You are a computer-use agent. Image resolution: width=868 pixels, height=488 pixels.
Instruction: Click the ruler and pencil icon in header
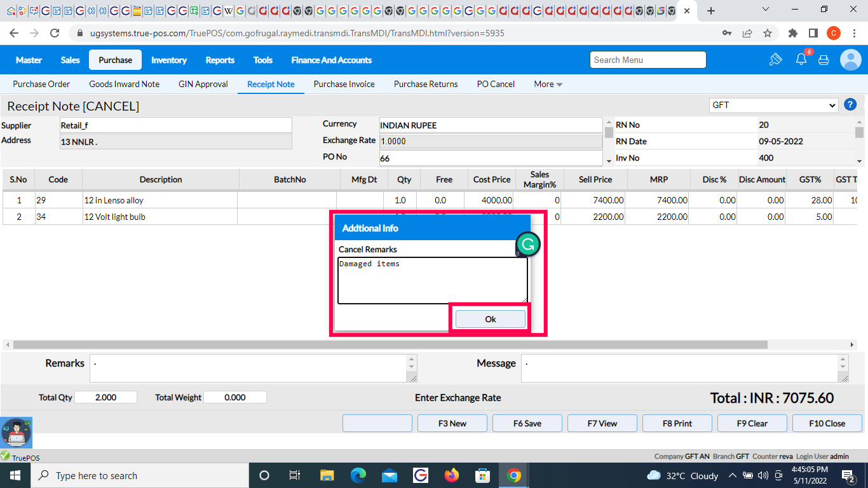(x=775, y=60)
